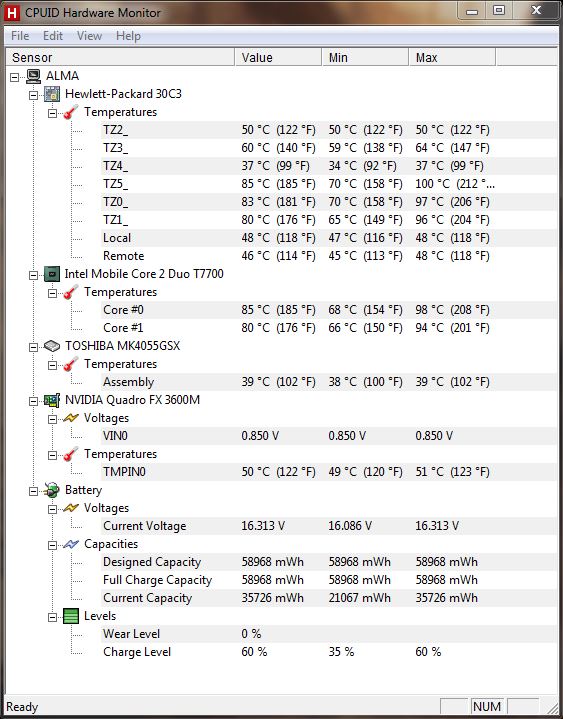This screenshot has height=719, width=563.
Task: Click the ALMA computer icon
Action: (33, 76)
